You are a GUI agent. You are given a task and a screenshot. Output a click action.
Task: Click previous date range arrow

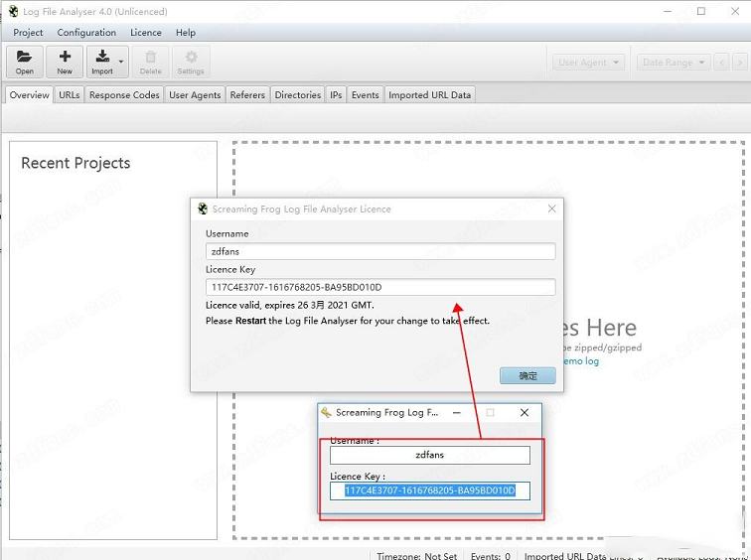tap(722, 63)
